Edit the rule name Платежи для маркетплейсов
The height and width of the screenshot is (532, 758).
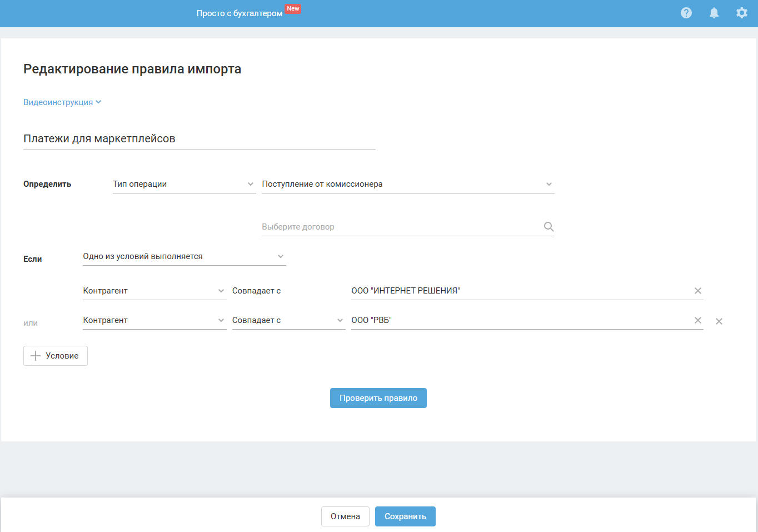[200, 139]
